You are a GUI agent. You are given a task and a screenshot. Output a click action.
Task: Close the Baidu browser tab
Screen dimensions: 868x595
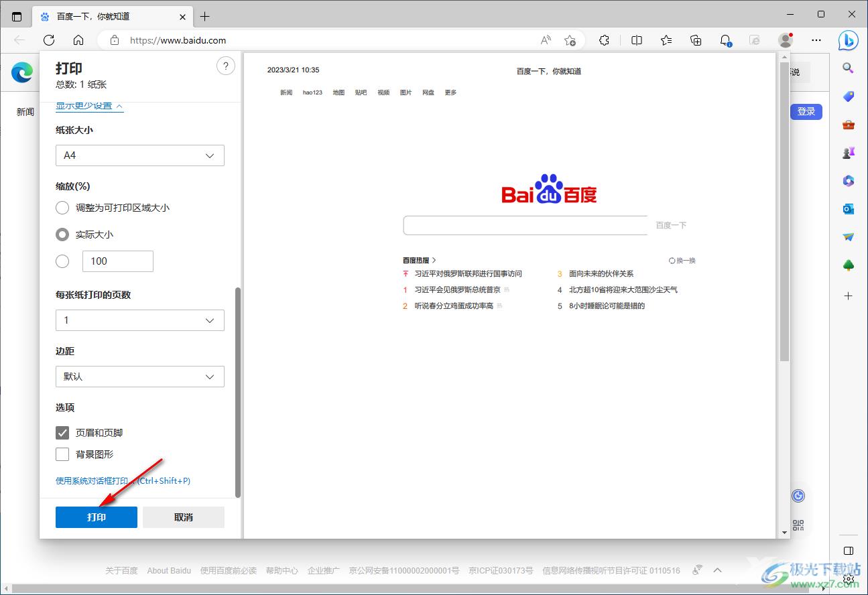[x=183, y=16]
